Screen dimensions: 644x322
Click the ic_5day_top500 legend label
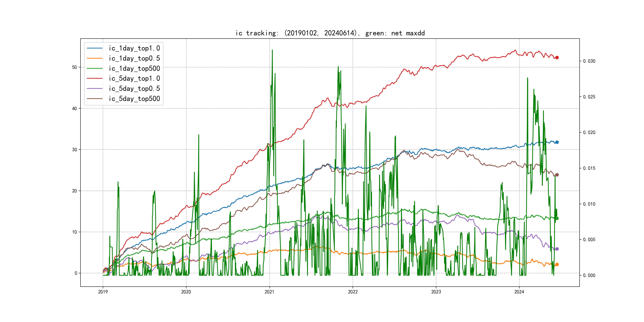(x=134, y=99)
